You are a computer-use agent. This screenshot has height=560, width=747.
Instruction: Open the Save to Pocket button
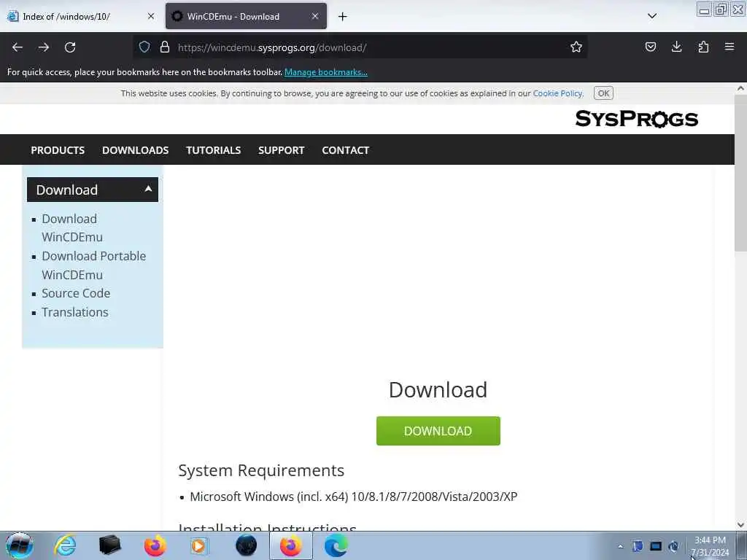(x=650, y=47)
